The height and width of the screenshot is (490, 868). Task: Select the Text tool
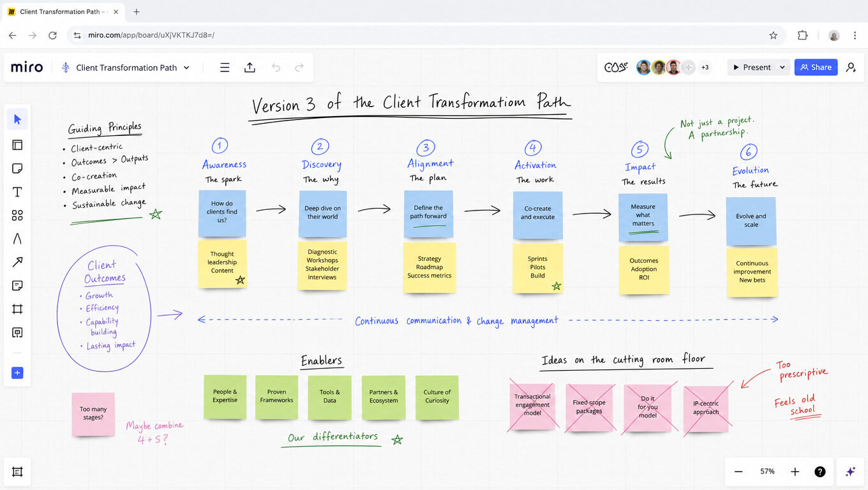click(x=17, y=192)
